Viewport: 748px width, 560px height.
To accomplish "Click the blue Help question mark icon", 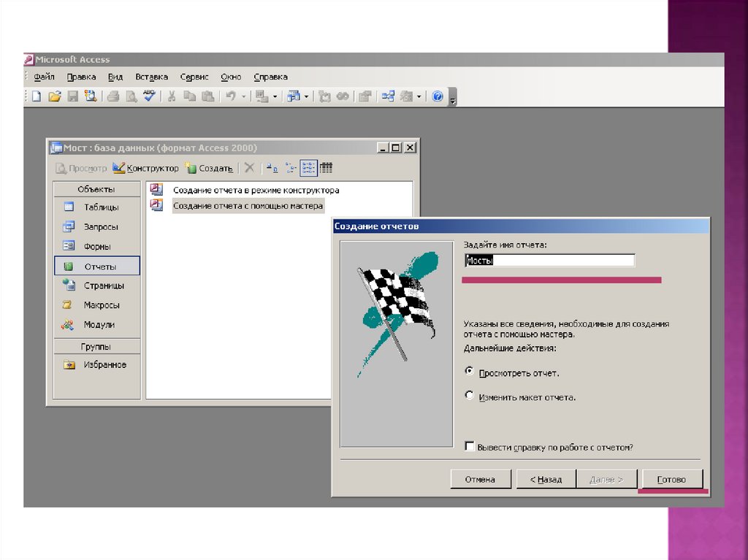I will [438, 96].
